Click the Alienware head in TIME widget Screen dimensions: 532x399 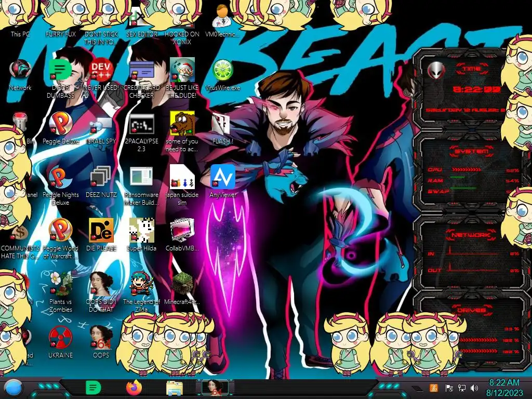[x=436, y=71]
